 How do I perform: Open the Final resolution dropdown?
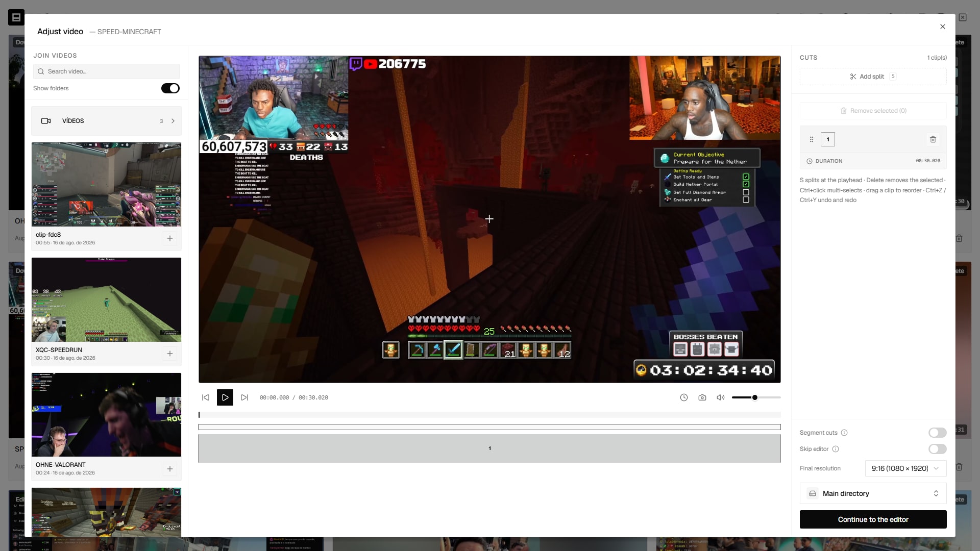tap(905, 468)
